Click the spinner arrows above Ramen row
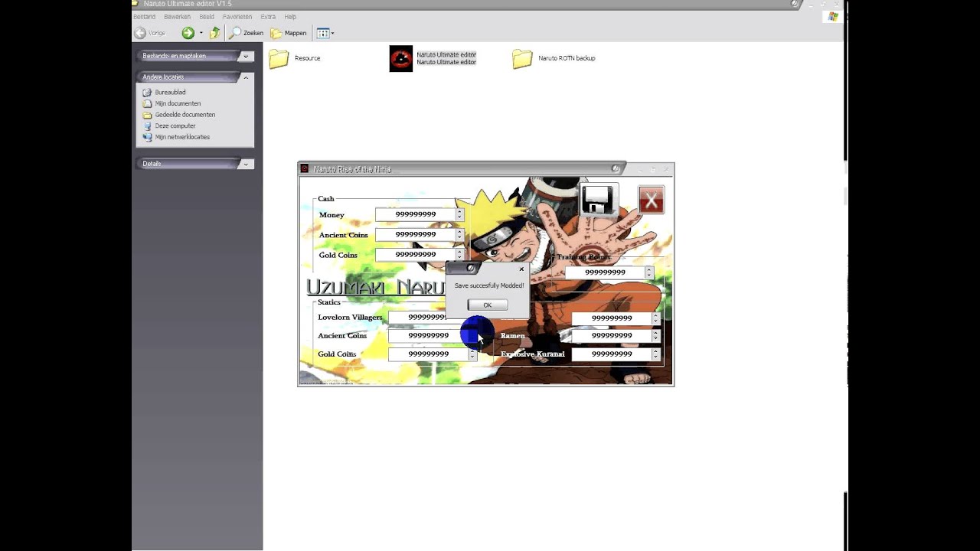The width and height of the screenshot is (980, 551). pos(656,318)
